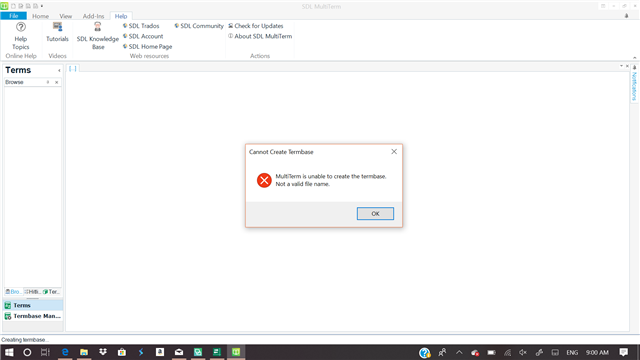This screenshot has height=360, width=640.
Task: Open the Notifications side panel
Action: [634, 84]
